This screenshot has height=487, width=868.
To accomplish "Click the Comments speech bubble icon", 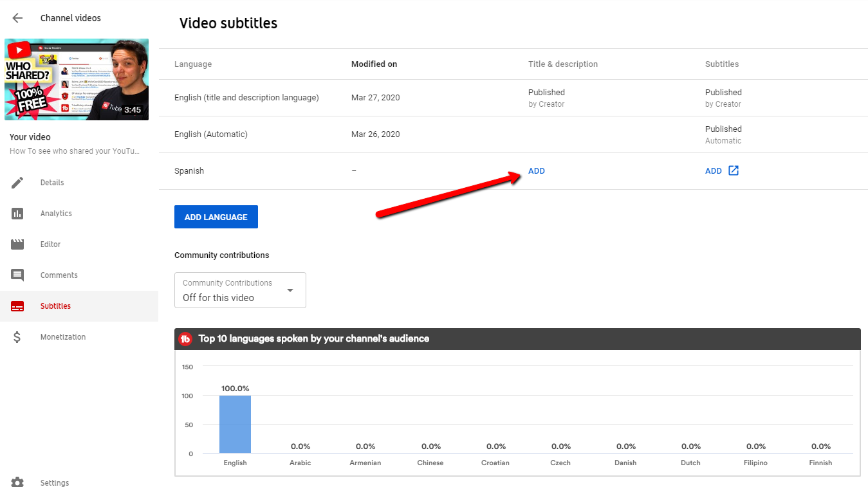I will coord(17,275).
